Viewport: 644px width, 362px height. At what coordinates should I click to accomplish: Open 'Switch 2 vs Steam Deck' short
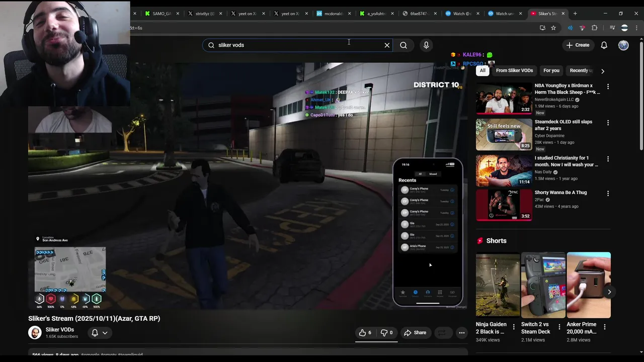pyautogui.click(x=543, y=285)
